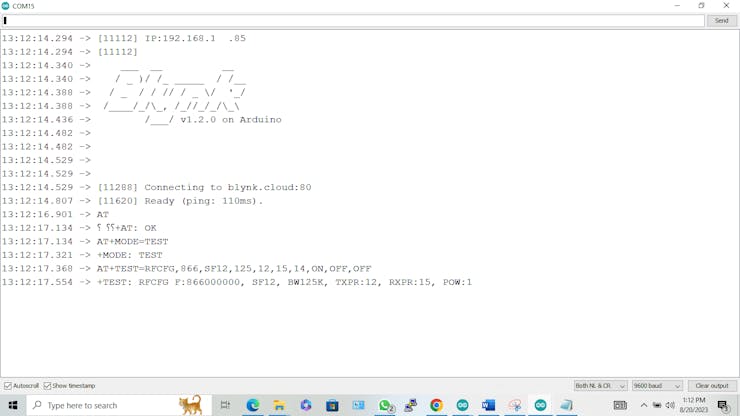Toggle the Autoscroll checkbox
This screenshot has height=416, width=740.
pyautogui.click(x=8, y=386)
